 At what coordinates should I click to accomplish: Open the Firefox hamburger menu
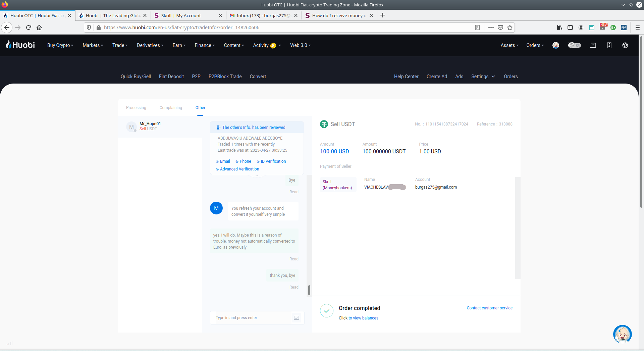click(x=638, y=28)
